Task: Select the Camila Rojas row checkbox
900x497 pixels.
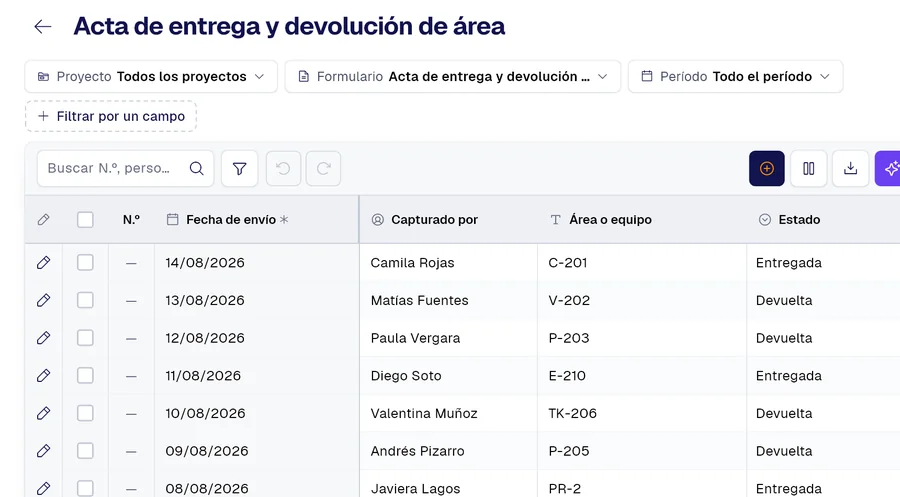Action: pyautogui.click(x=85, y=263)
